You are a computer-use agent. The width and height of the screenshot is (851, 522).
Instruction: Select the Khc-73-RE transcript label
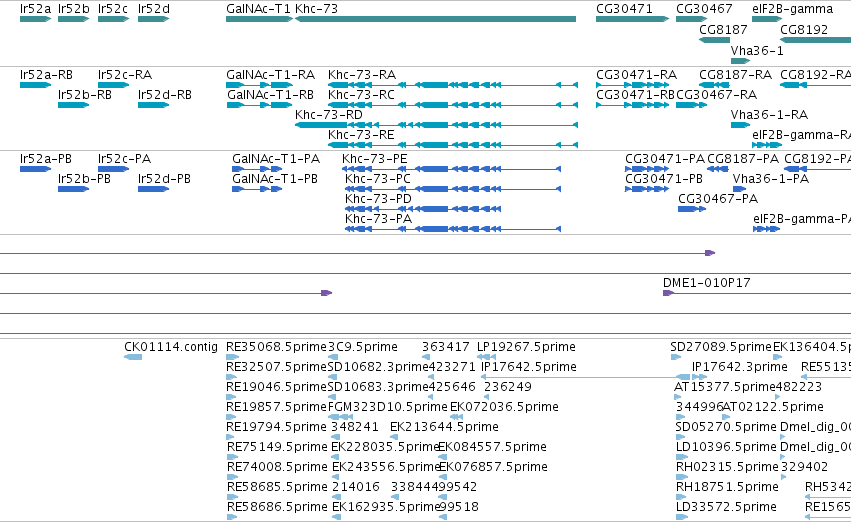point(361,135)
